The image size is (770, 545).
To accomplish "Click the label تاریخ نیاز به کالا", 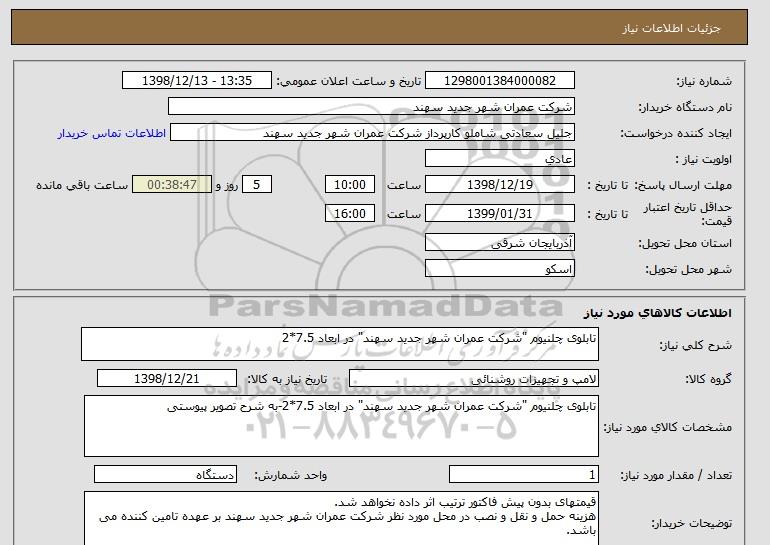I will click(x=287, y=379).
